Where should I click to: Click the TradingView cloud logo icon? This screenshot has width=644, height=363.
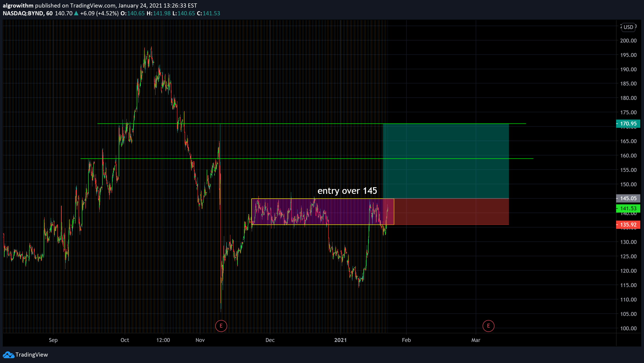point(8,355)
